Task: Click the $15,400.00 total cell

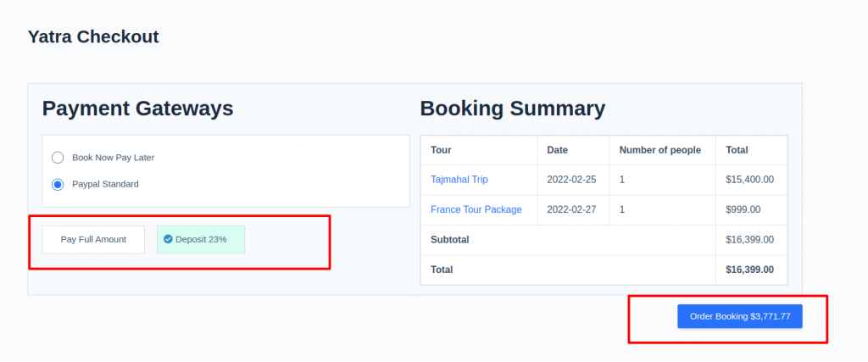Action: 749,180
